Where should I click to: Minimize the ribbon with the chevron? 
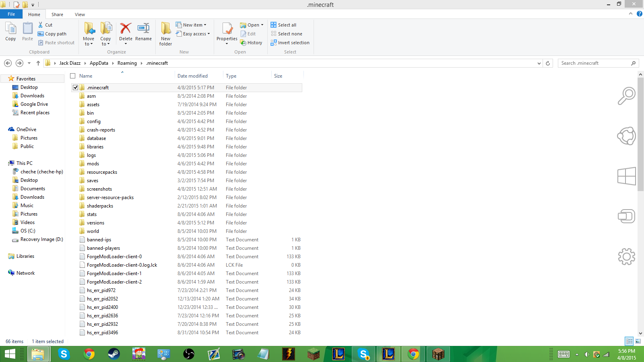pos(631,14)
